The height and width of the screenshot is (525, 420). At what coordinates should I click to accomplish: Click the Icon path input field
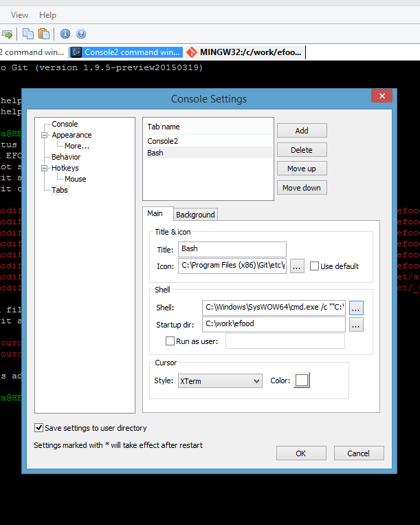[x=232, y=266]
